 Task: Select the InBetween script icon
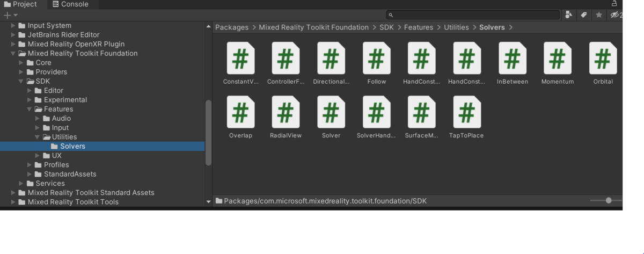click(x=513, y=58)
